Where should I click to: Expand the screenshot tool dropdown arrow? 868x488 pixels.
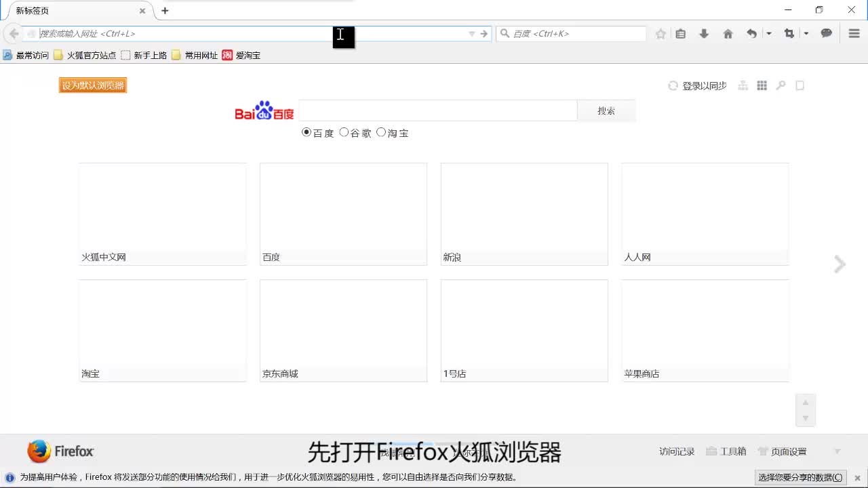tap(806, 34)
